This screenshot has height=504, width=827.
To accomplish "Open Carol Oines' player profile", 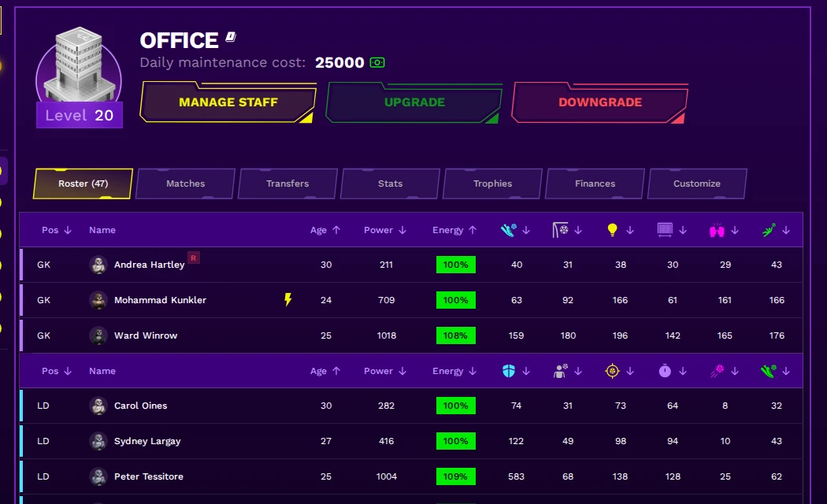I will pos(141,406).
